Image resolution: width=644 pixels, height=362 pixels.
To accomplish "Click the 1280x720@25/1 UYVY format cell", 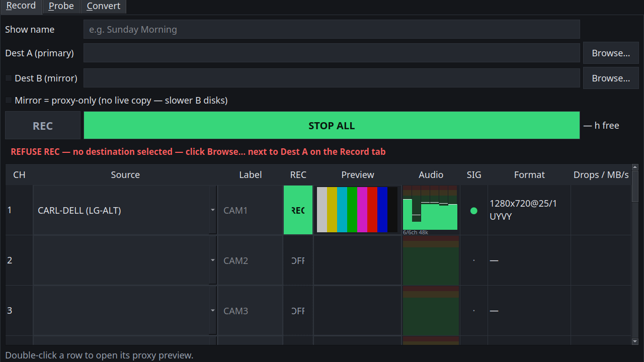I will pos(529,210).
